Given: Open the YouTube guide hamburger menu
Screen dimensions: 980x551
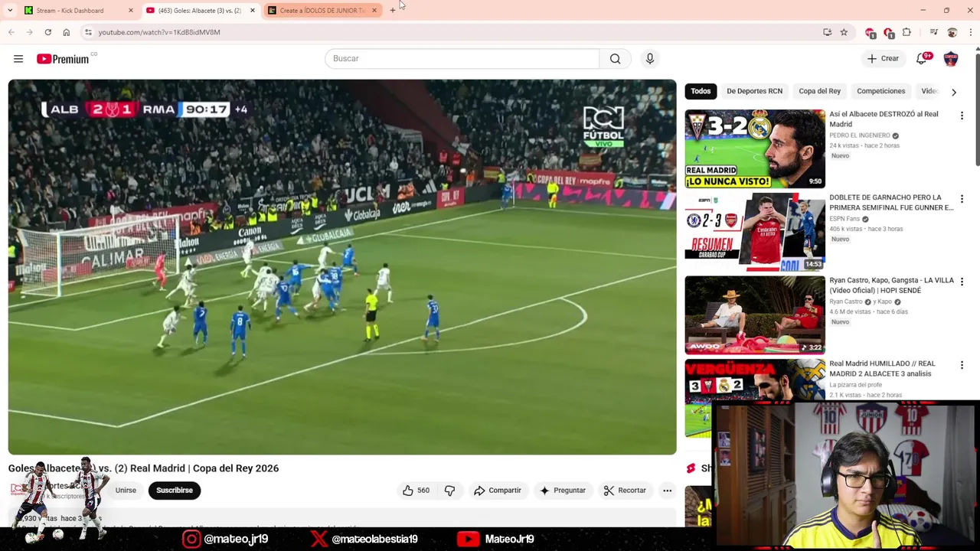Looking at the screenshot, I should point(18,59).
